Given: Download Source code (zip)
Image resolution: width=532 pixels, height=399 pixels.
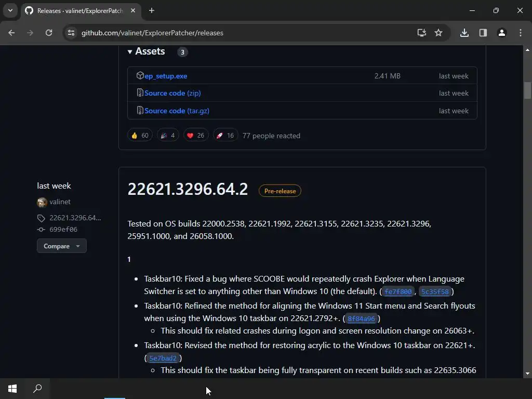Looking at the screenshot, I should [x=172, y=93].
